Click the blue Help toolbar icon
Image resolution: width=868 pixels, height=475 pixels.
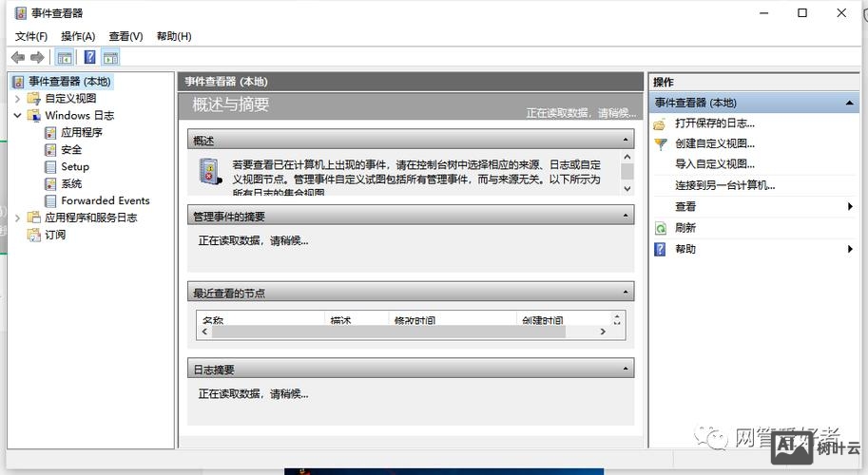[x=89, y=57]
